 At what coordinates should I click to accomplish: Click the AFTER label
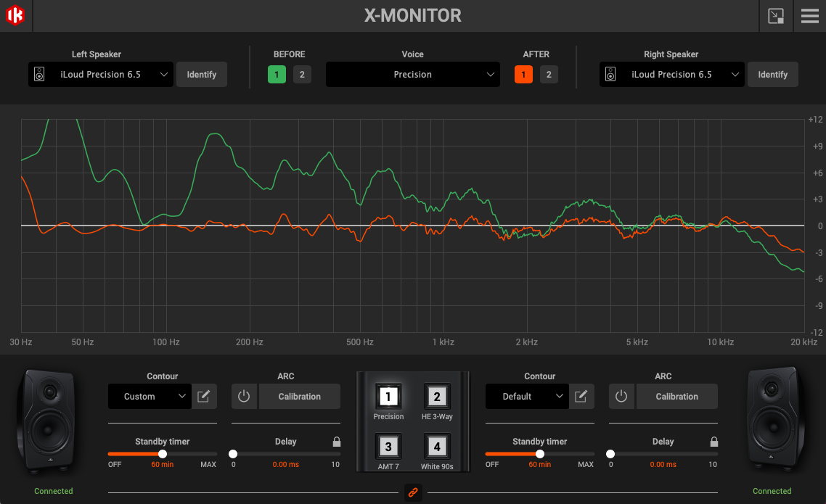[x=536, y=54]
